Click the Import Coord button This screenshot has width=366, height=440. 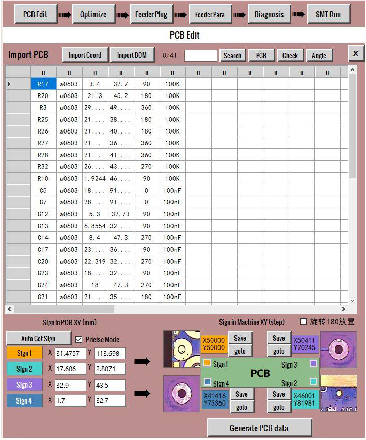tap(85, 55)
